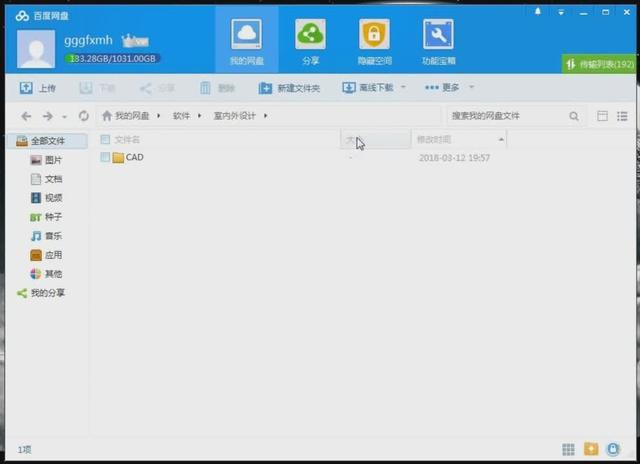Select 种子 BT category in sidebar
The height and width of the screenshot is (464, 640).
pos(46,217)
